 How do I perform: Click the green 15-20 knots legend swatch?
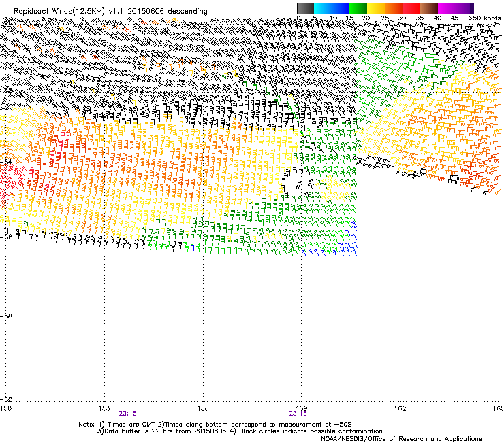pos(358,8)
